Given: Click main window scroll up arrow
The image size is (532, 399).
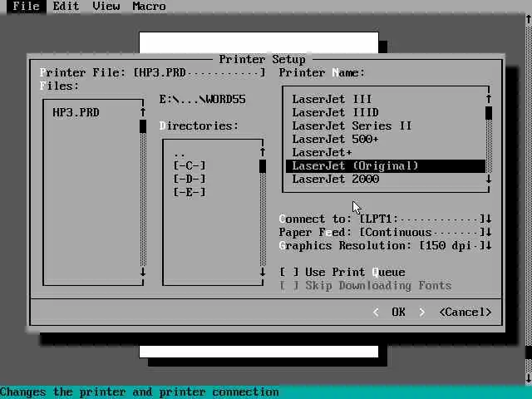Looking at the screenshot, I should [x=529, y=19].
